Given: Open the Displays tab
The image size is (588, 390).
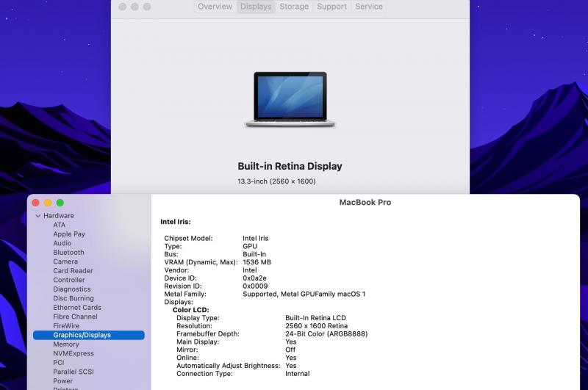Looking at the screenshot, I should 256,7.
